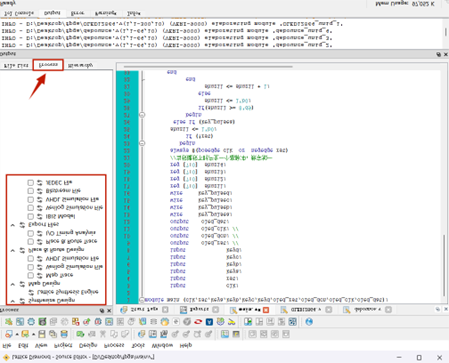Open the blue chip Package View icon

[x=31, y=322]
